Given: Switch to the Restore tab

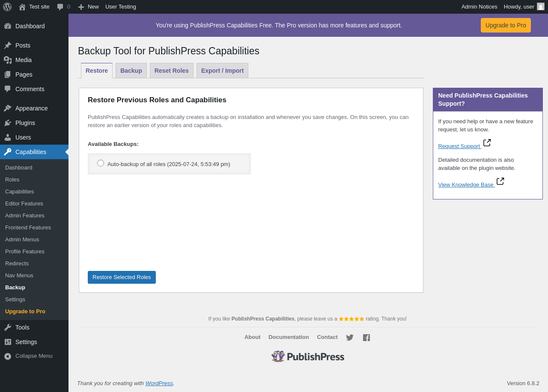Looking at the screenshot, I should [97, 71].
